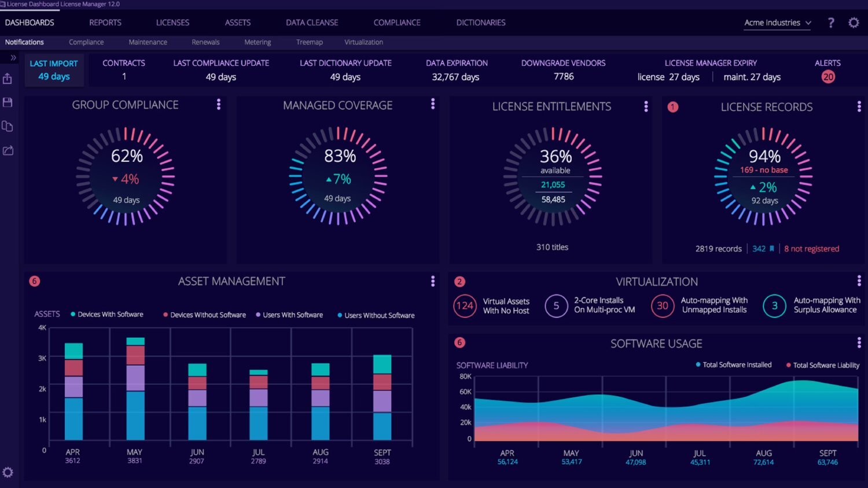Click the bookmark flag next to 342 records
This screenshot has width=868, height=488.
pyautogui.click(x=773, y=248)
